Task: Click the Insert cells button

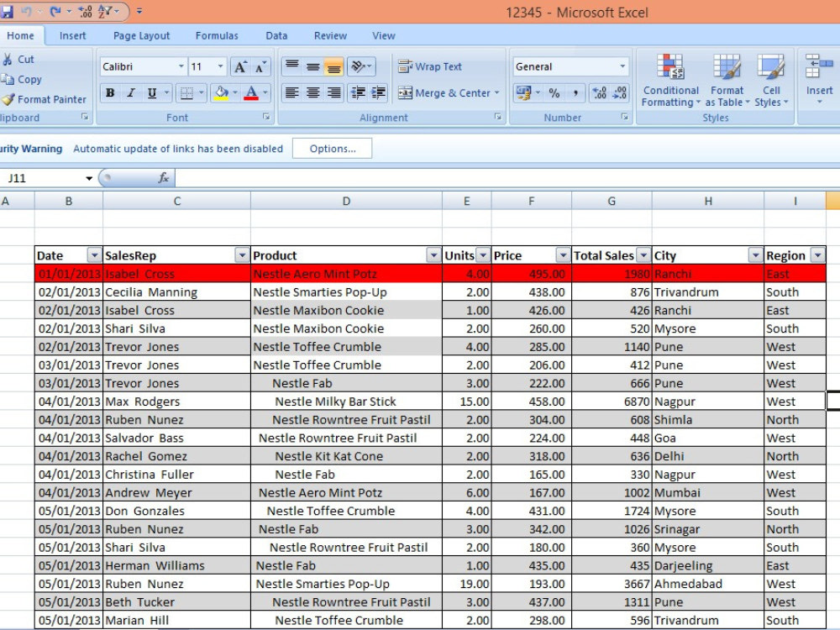Action: click(819, 79)
